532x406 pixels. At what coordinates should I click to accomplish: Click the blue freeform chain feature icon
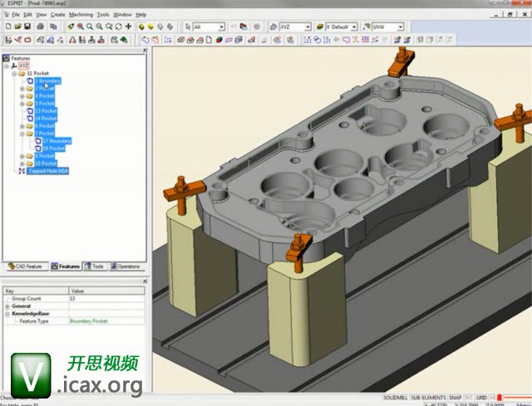tap(145, 40)
